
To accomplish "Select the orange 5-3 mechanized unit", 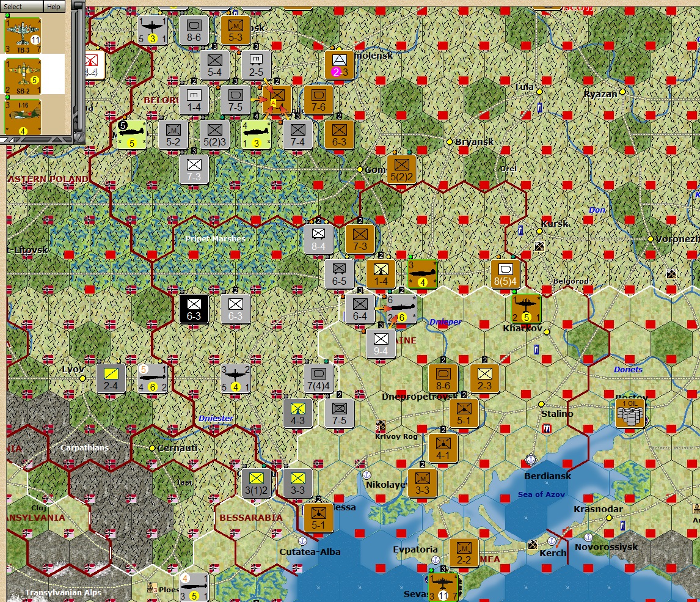I will click(235, 30).
